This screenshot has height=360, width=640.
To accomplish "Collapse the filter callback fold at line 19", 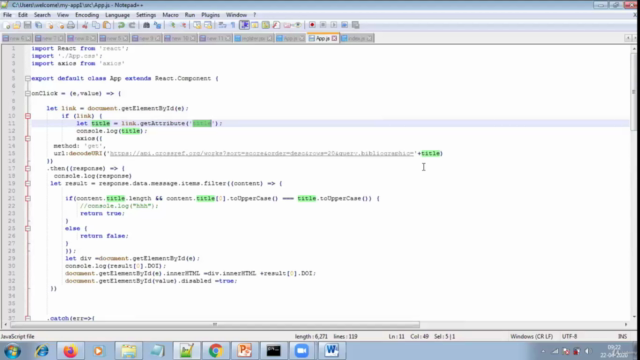I will tap(28, 183).
